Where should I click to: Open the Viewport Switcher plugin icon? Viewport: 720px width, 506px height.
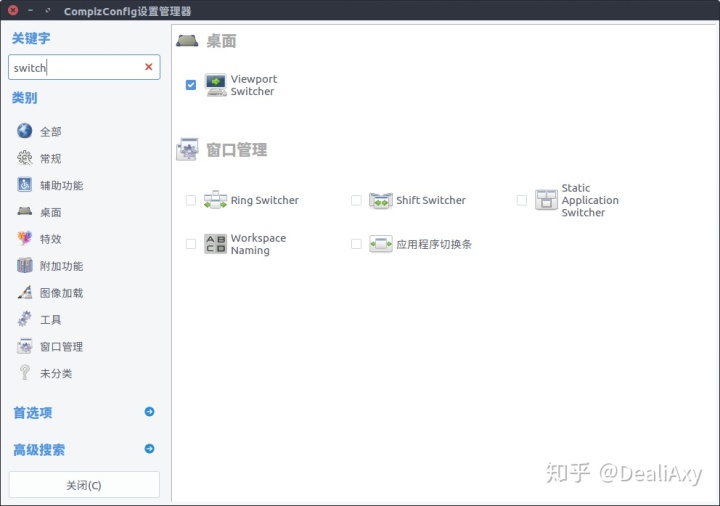click(215, 85)
